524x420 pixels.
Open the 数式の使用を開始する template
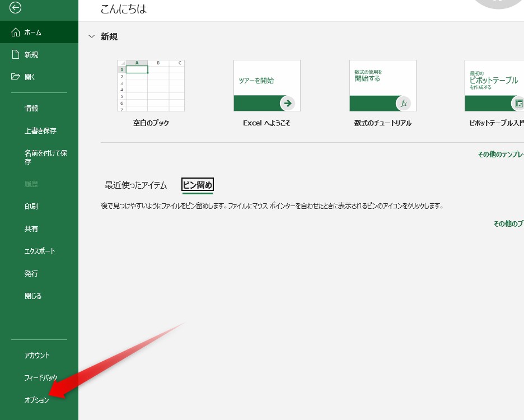pos(383,86)
